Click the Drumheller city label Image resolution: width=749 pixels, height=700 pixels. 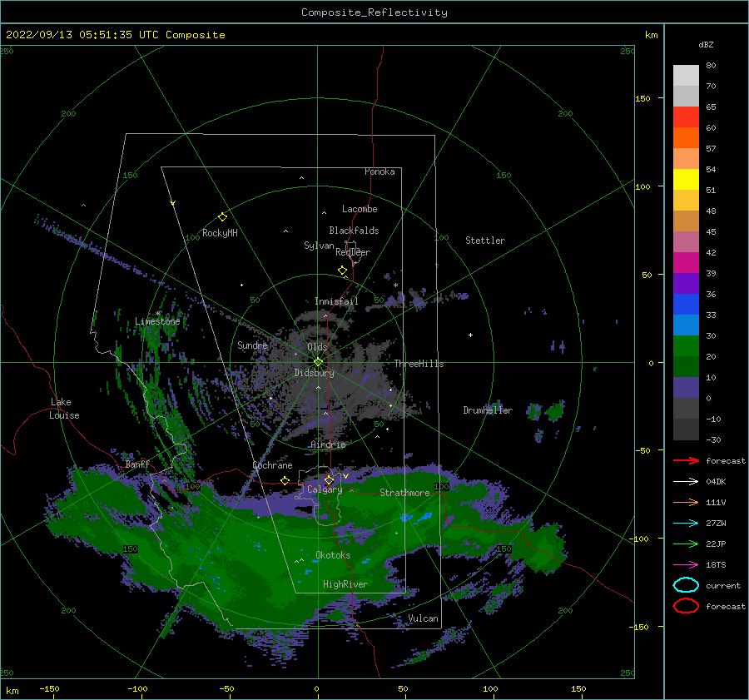(x=488, y=410)
